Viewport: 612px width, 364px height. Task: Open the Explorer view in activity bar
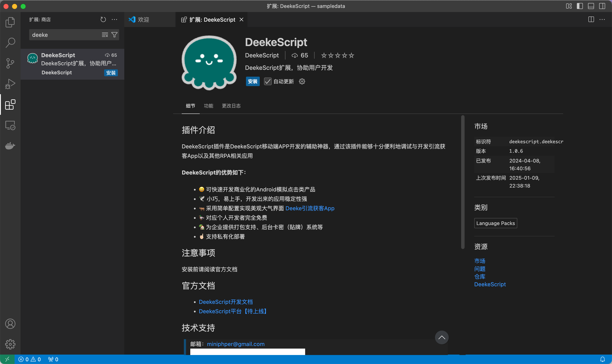pyautogui.click(x=10, y=22)
